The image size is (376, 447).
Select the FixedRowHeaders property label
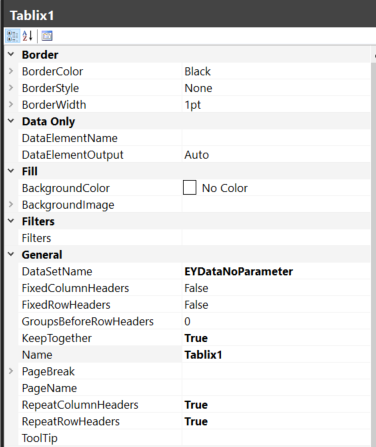66,305
